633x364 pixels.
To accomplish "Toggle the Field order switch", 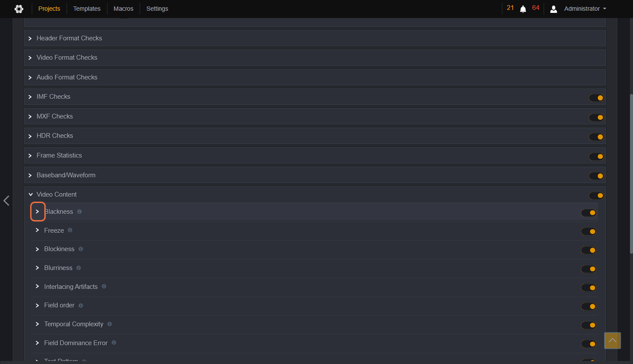I will (589, 306).
